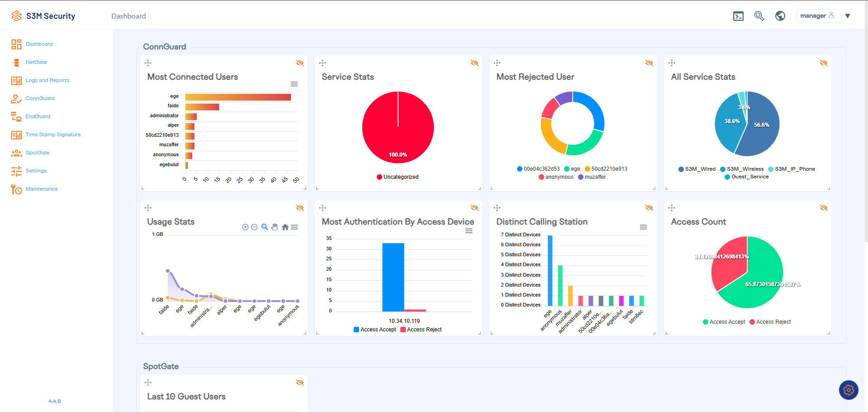Grab the move handle of Most Connected Users
Viewport: 868px width, 412px height.
coord(148,63)
